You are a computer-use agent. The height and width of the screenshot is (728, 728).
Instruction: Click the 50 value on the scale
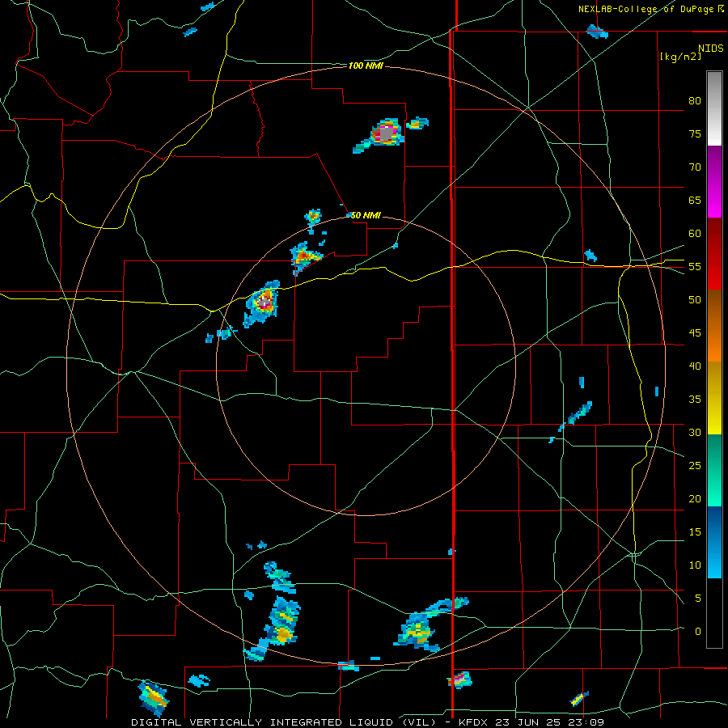click(x=695, y=300)
